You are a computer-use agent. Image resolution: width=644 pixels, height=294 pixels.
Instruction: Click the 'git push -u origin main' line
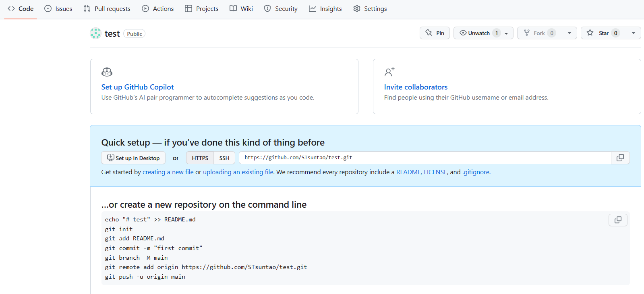(145, 277)
